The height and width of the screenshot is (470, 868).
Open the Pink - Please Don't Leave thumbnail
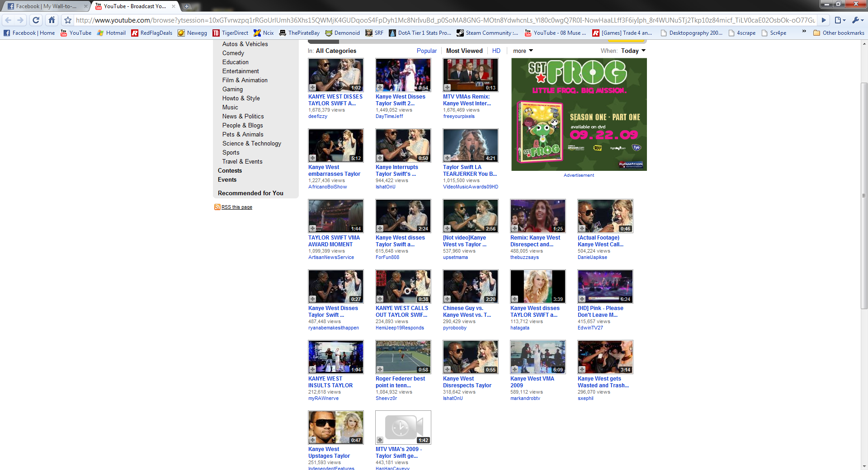(605, 287)
